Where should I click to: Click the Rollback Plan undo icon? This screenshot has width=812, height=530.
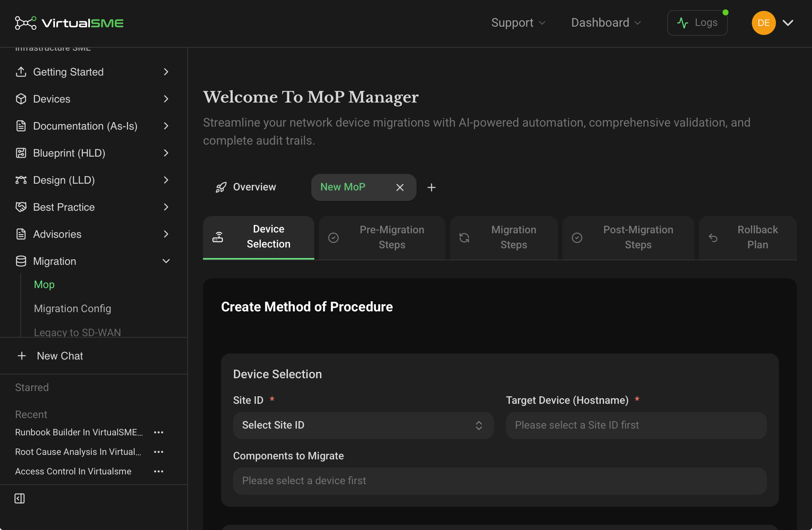[713, 238]
